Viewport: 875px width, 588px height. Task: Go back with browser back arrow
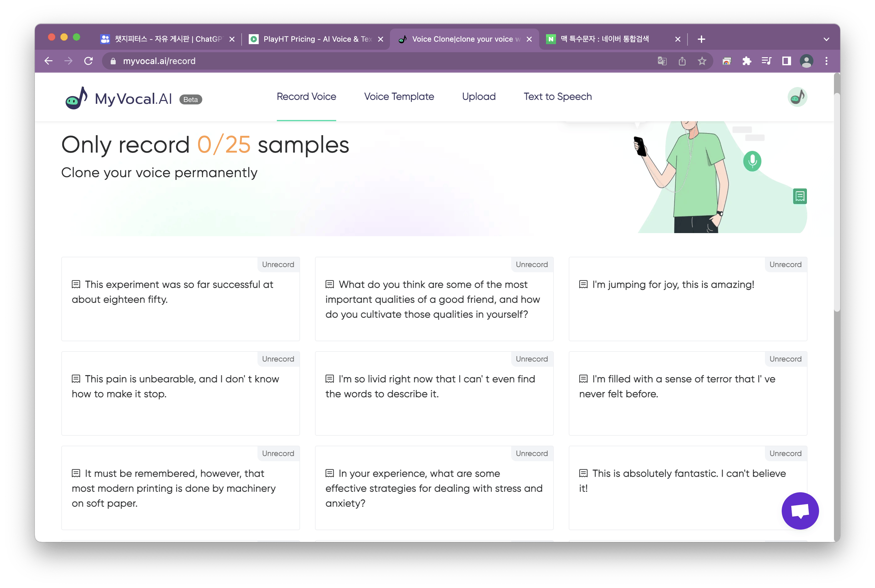click(49, 61)
